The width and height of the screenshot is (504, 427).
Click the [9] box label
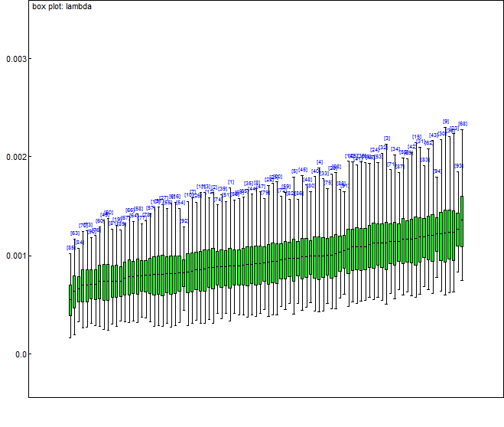[x=446, y=122]
